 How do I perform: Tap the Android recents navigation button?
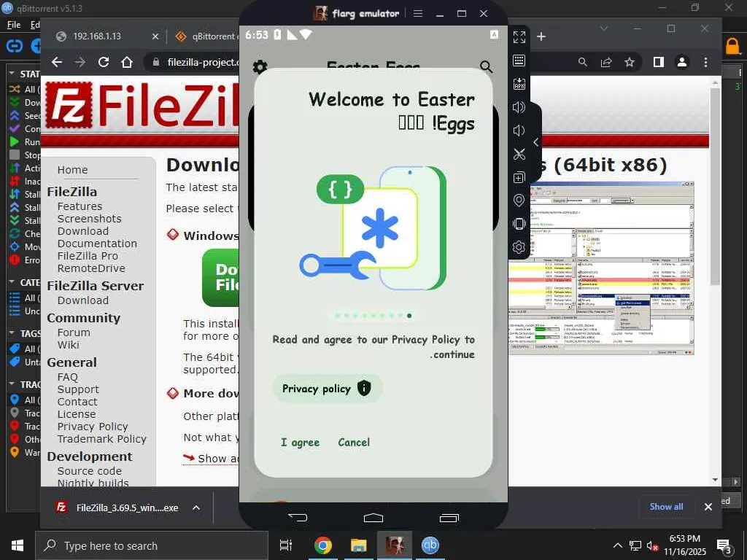pyautogui.click(x=449, y=518)
